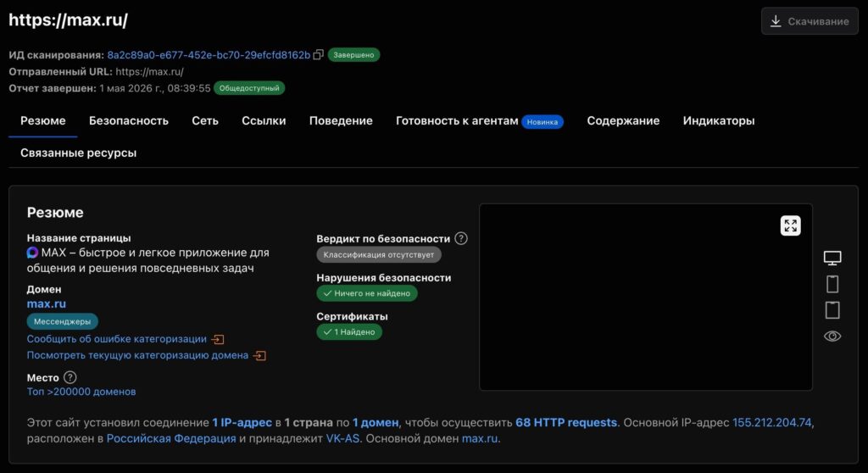
Task: Click the 1 IP-адрес link
Action: point(242,423)
